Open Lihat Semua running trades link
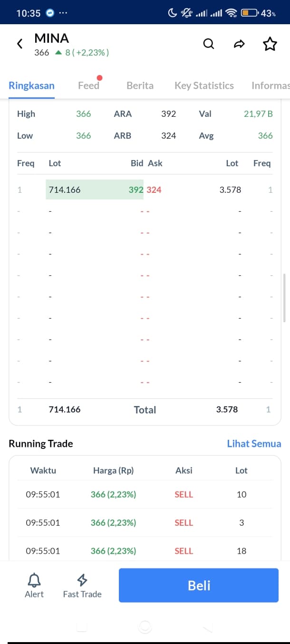Viewport: 290px width, 644px height. point(254,444)
